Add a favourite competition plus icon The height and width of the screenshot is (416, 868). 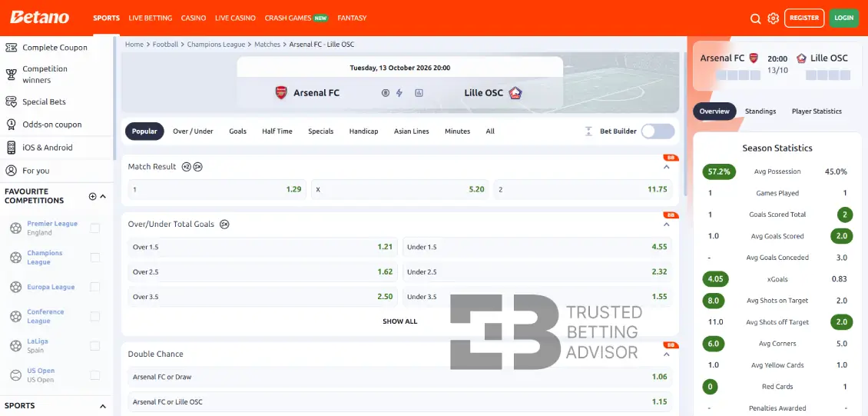92,196
